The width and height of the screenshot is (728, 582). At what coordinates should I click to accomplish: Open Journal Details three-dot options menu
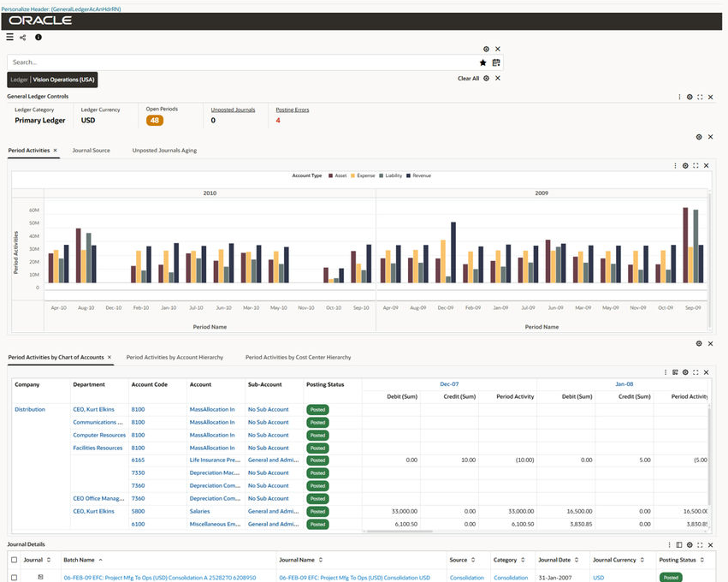tap(669, 545)
